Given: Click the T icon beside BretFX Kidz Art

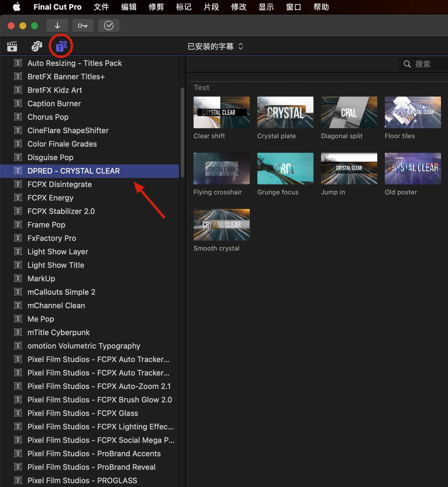Looking at the screenshot, I should coord(18,90).
